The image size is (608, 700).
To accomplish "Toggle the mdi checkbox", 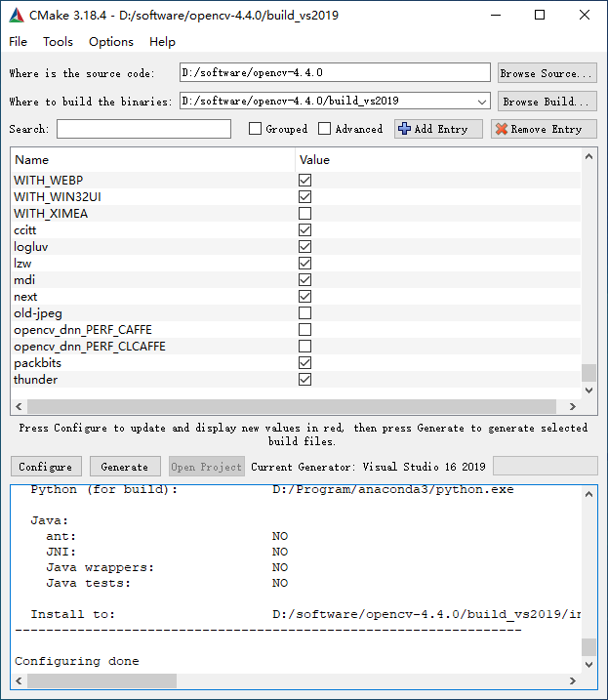I will pos(304,280).
